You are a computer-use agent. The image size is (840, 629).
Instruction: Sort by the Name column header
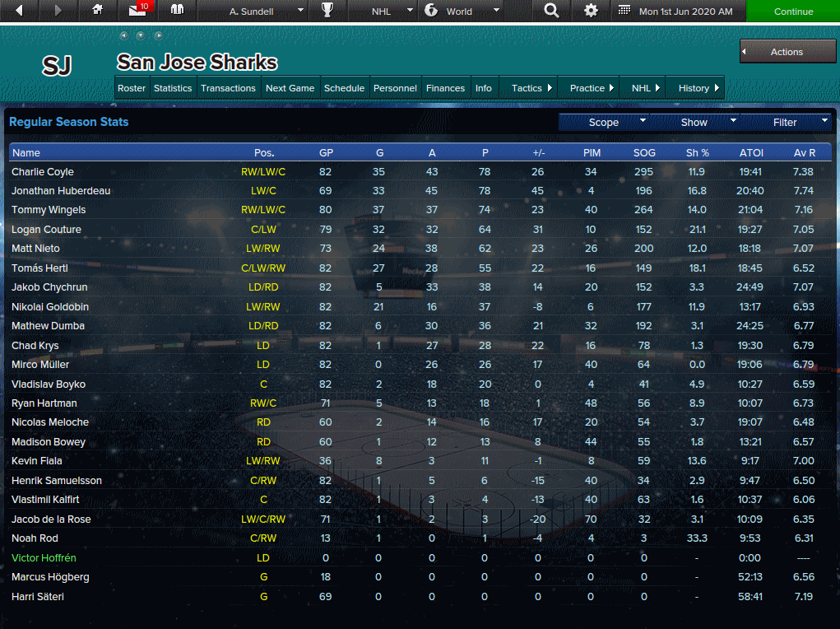click(26, 153)
